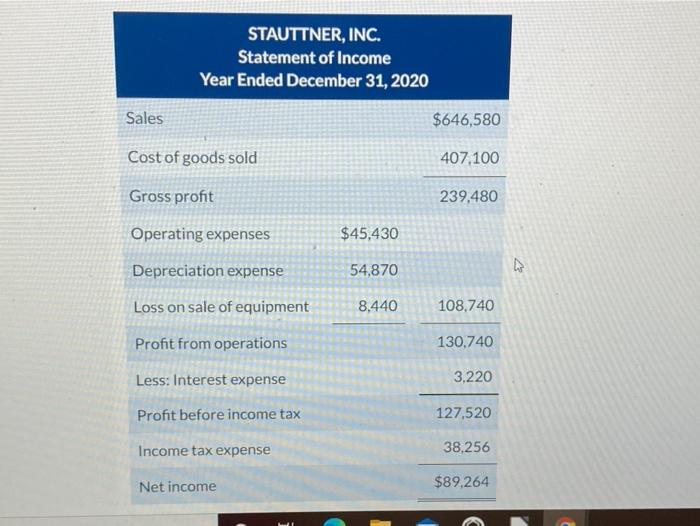Open the Mail app taskbar icon
The image size is (700, 526).
(x=428, y=522)
